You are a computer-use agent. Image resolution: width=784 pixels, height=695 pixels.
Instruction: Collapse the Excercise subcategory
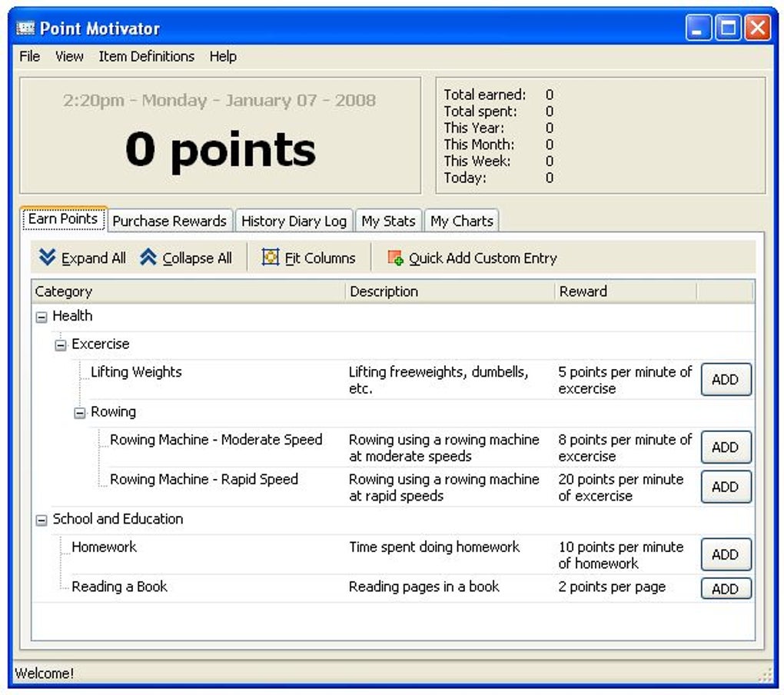pyautogui.click(x=60, y=344)
